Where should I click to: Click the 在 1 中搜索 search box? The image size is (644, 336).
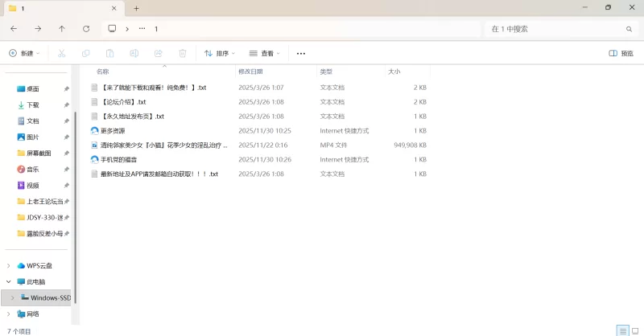[555, 28]
